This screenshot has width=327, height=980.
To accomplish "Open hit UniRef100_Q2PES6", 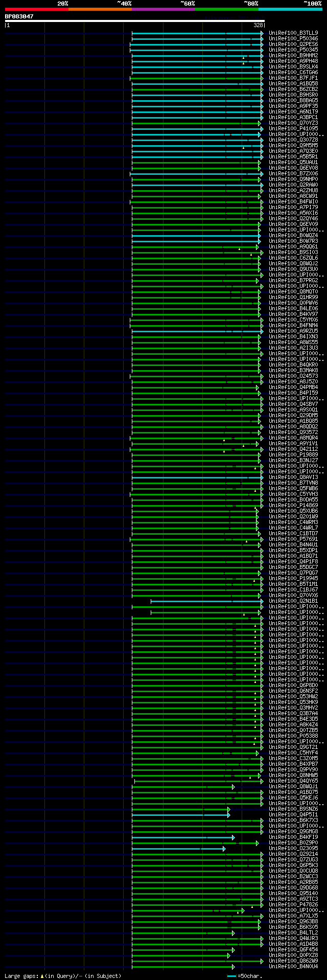I will click(x=293, y=44).
